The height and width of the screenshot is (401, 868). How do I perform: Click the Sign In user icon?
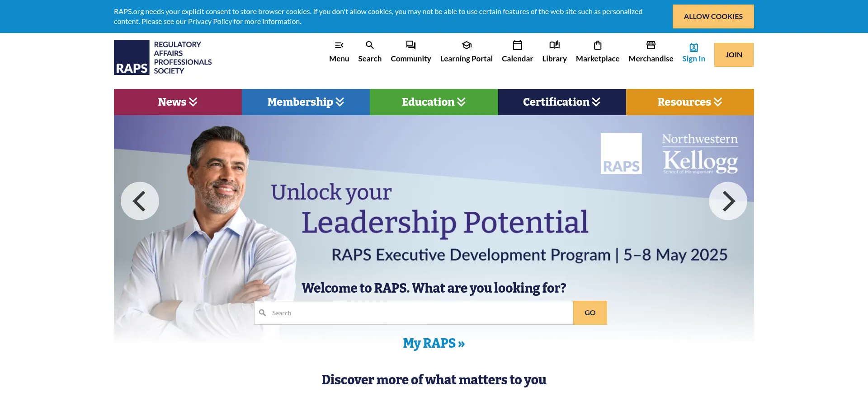(x=693, y=48)
